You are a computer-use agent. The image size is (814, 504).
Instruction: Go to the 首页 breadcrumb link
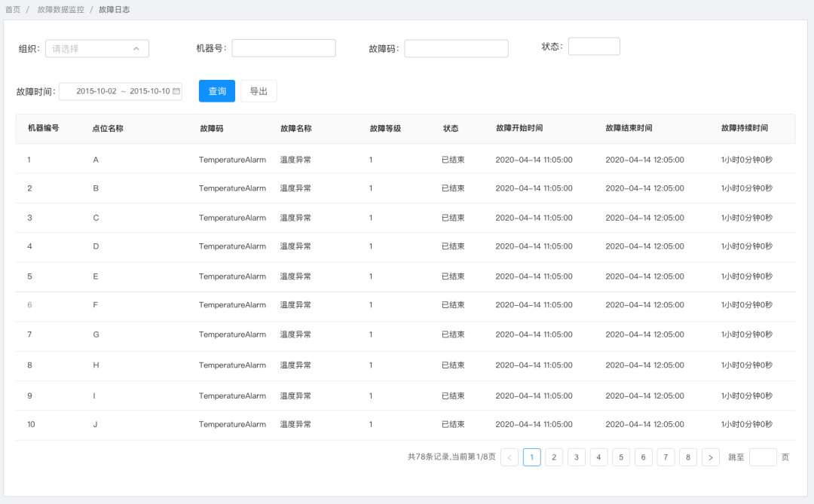point(14,9)
